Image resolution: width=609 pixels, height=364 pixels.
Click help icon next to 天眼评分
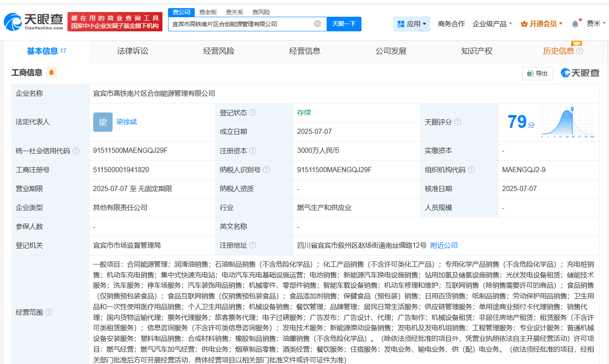(458, 122)
